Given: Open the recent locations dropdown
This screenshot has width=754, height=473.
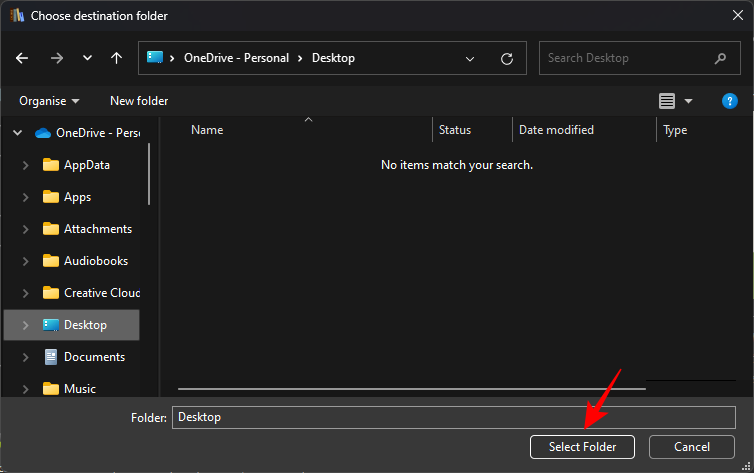Looking at the screenshot, I should pos(88,58).
